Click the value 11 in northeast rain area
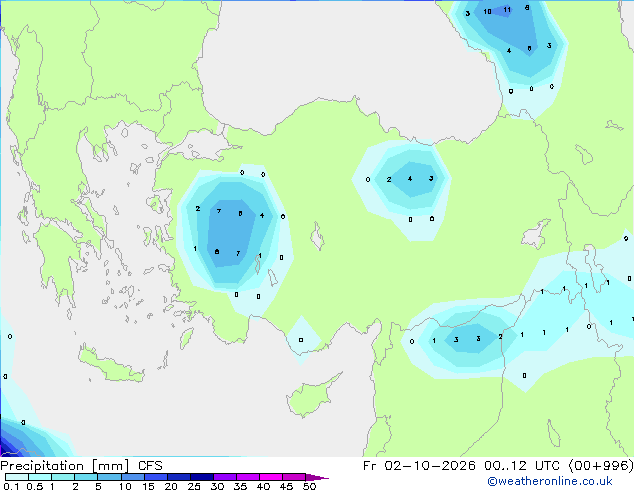 pos(507,10)
